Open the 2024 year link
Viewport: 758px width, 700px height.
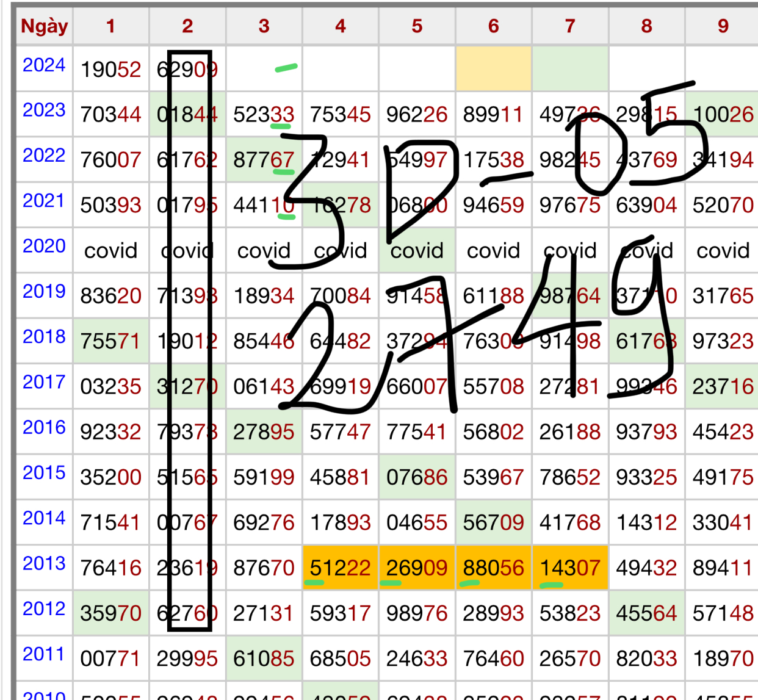coord(44,65)
